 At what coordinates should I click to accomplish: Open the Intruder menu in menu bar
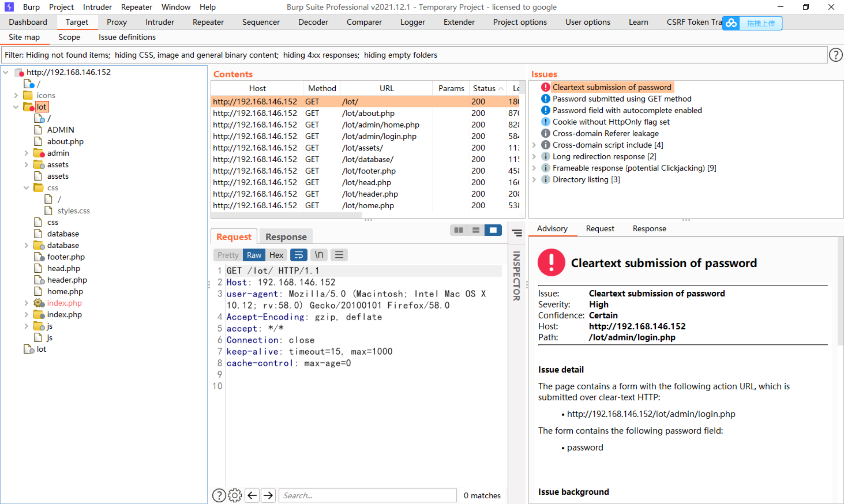pos(97,7)
